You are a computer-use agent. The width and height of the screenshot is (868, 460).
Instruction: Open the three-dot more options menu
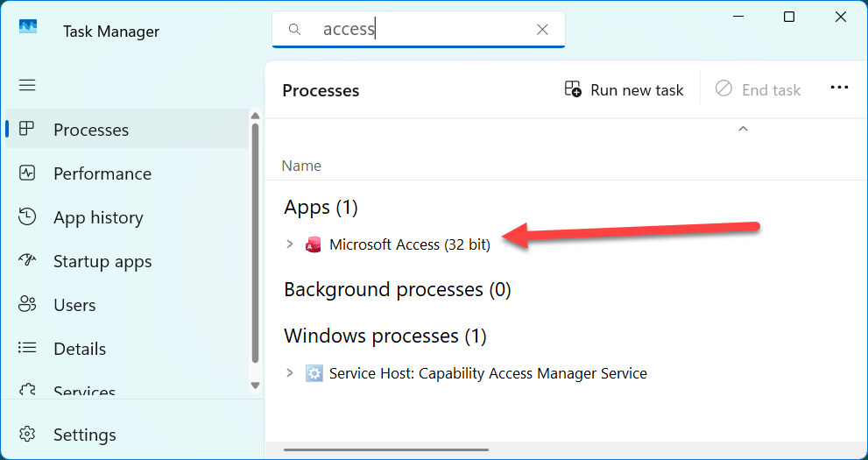click(x=839, y=88)
